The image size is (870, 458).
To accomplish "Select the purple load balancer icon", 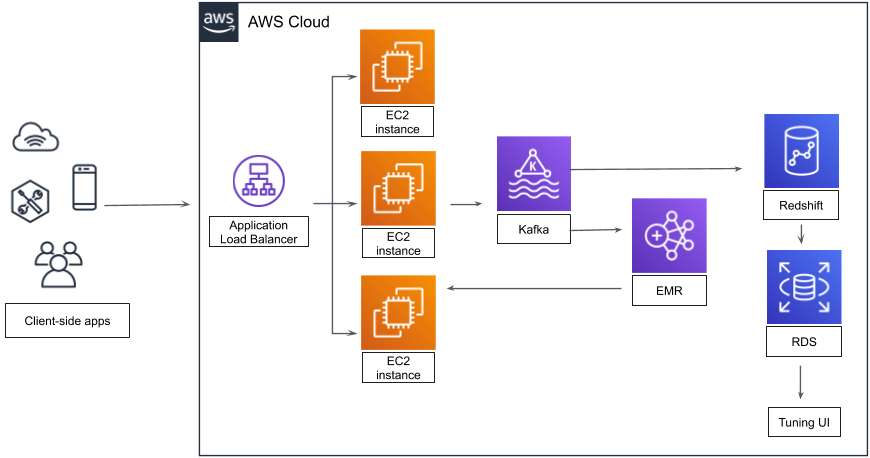I will click(259, 181).
